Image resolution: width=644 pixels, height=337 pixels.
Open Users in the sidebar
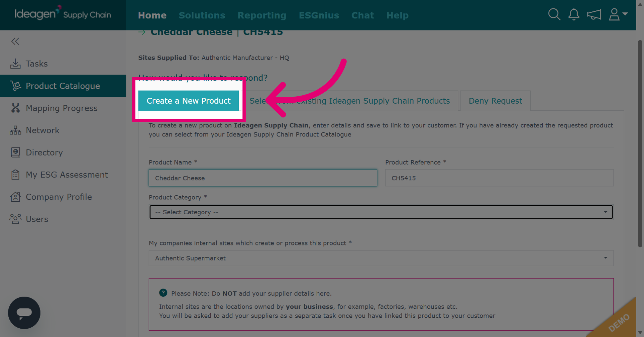click(63, 219)
